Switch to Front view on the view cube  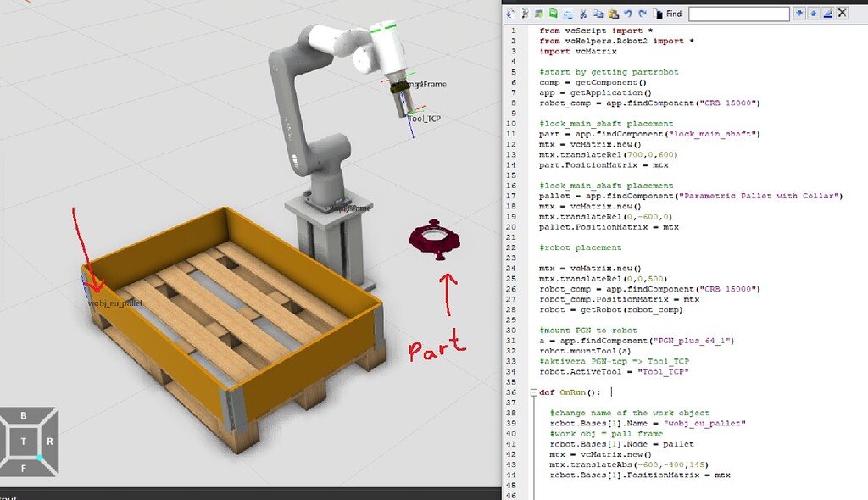tap(24, 468)
